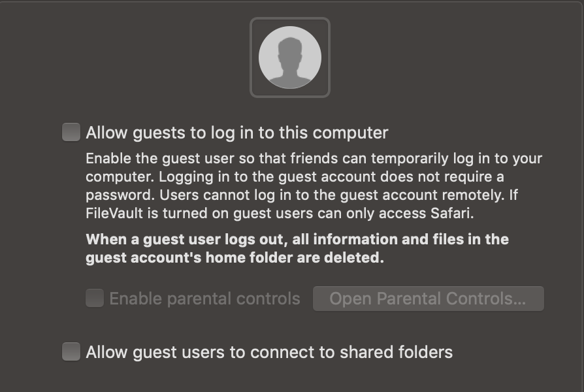This screenshot has width=584, height=392.
Task: Tick the Enable parental controls checkbox
Action: pyautogui.click(x=95, y=299)
